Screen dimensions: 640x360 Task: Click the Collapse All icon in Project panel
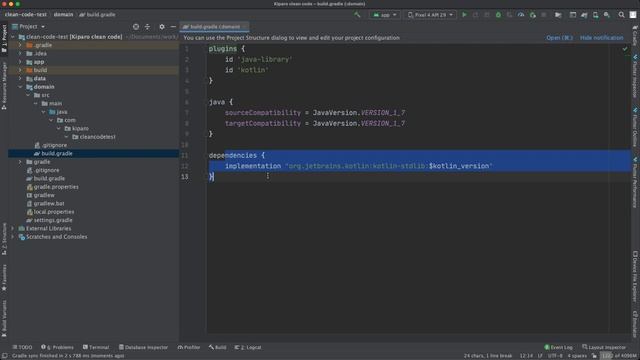[147, 27]
